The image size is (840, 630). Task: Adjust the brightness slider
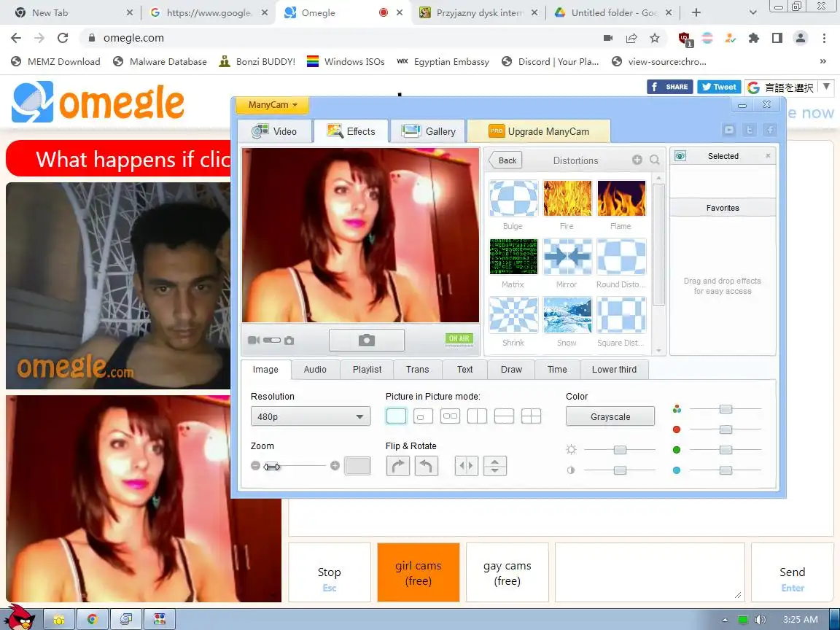point(620,449)
